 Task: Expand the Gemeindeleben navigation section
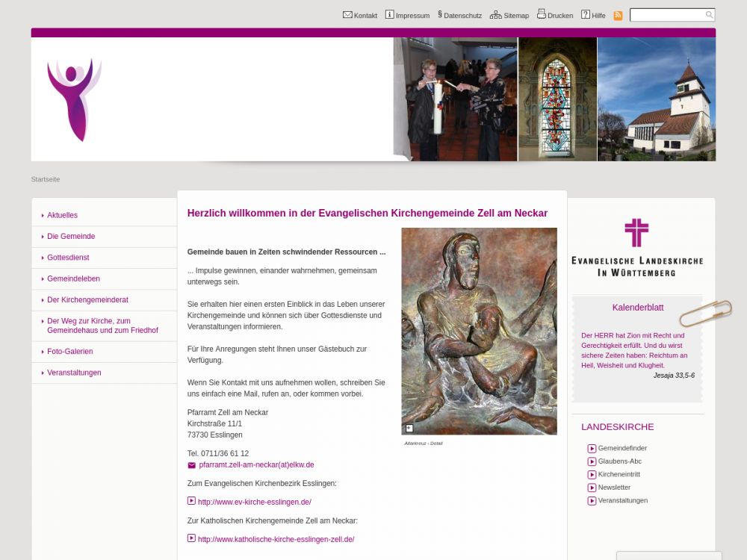pos(73,279)
